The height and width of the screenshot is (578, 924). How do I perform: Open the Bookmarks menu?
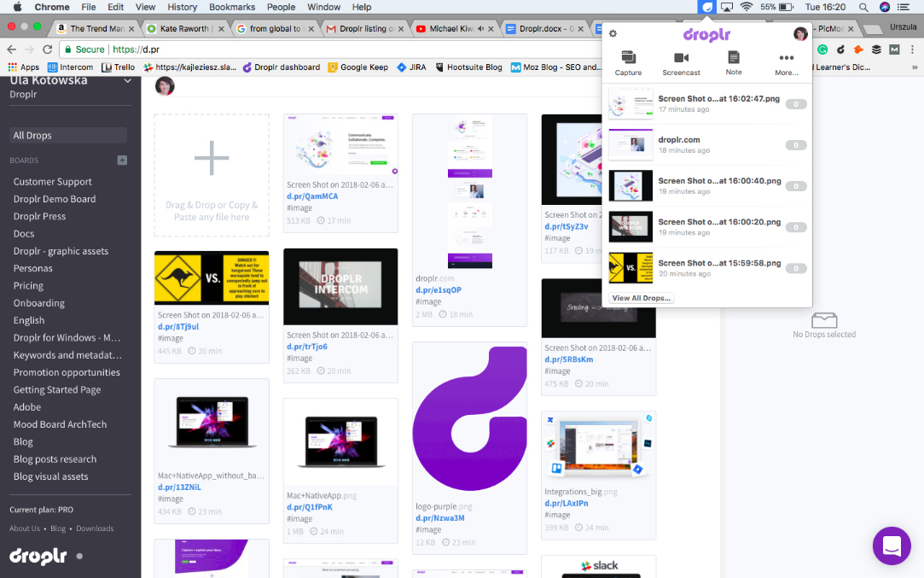(x=232, y=7)
